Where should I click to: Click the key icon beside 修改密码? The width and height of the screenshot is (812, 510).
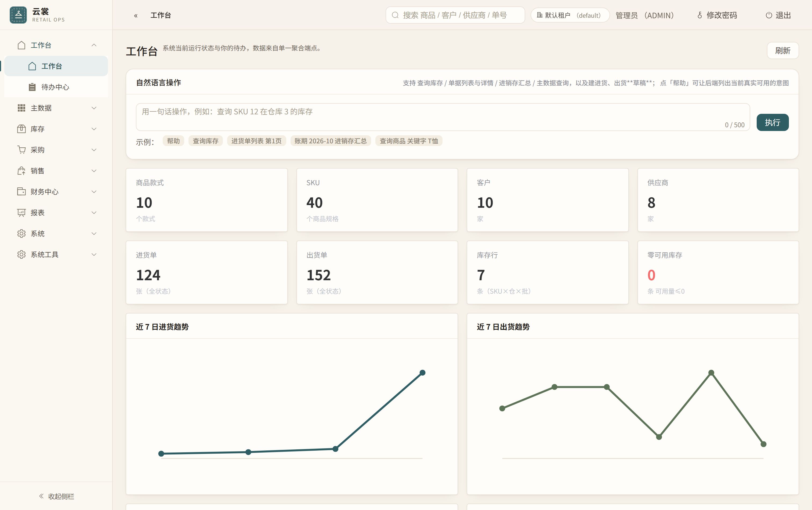click(x=700, y=15)
